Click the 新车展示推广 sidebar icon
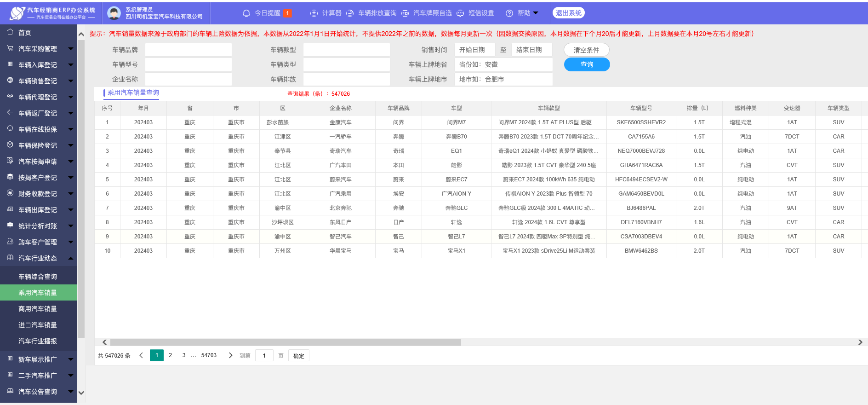868x405 pixels. pos(10,359)
